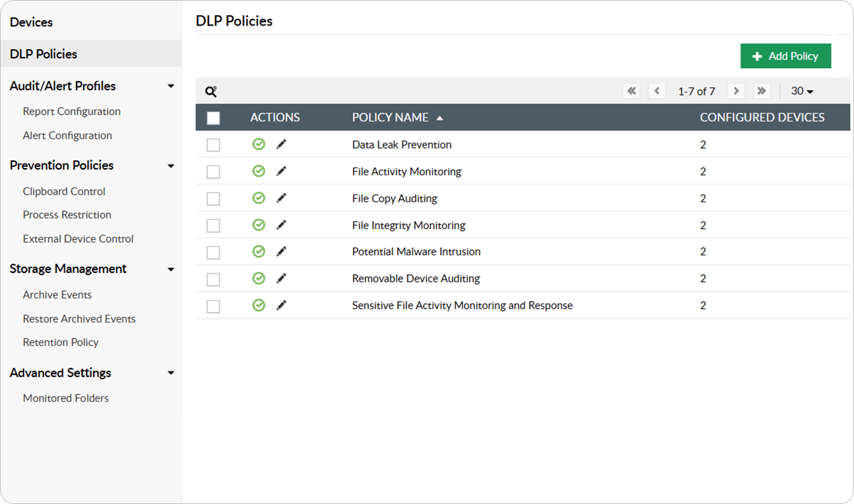Open the File Integrity Monitoring policy link
Viewport: 854px width, 504px height.
click(409, 225)
